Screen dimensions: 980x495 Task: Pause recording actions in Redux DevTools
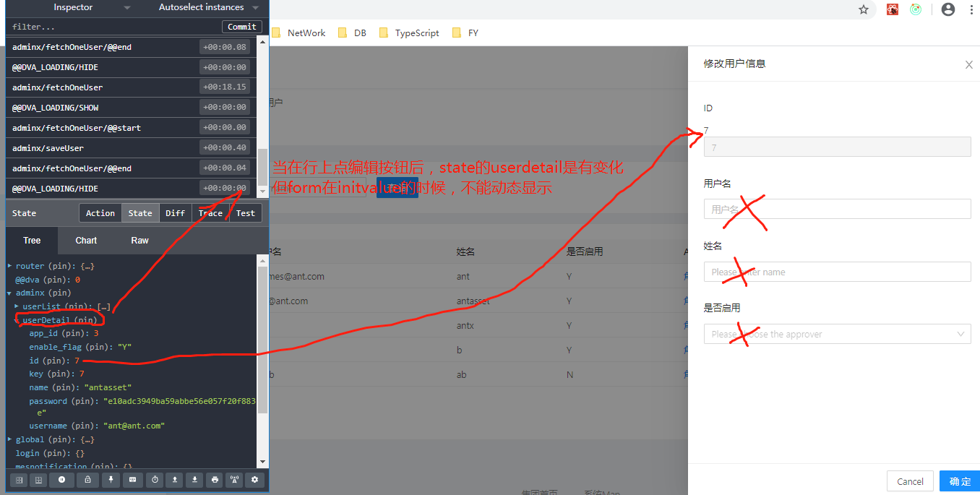point(61,480)
